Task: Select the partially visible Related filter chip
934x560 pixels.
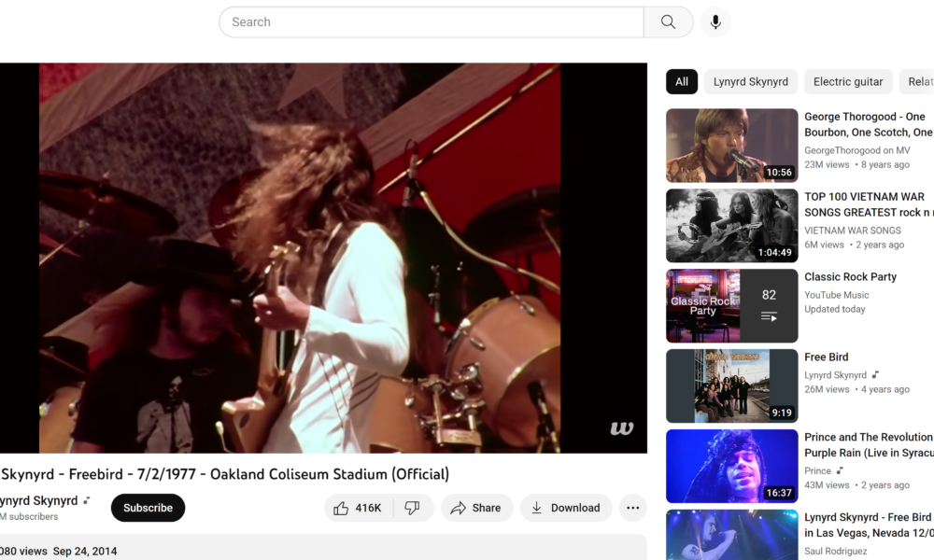Action: click(917, 81)
